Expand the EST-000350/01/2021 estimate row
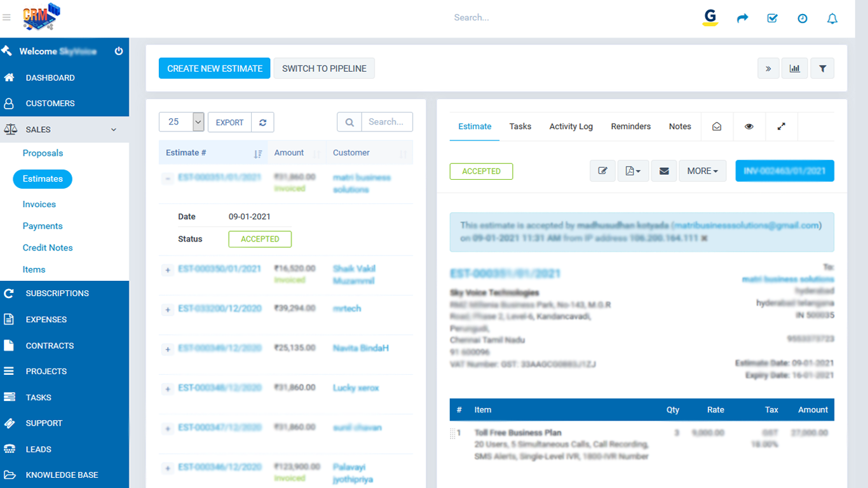Image resolution: width=868 pixels, height=488 pixels. pyautogui.click(x=168, y=270)
